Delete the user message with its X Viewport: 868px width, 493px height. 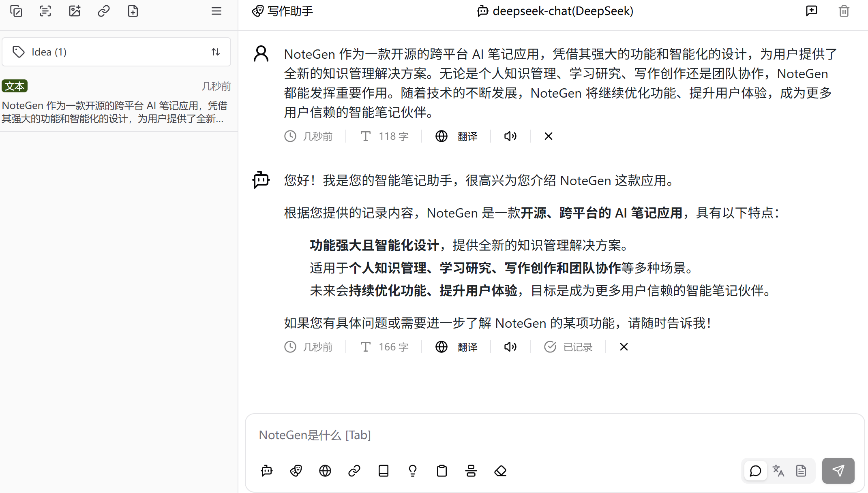(549, 137)
